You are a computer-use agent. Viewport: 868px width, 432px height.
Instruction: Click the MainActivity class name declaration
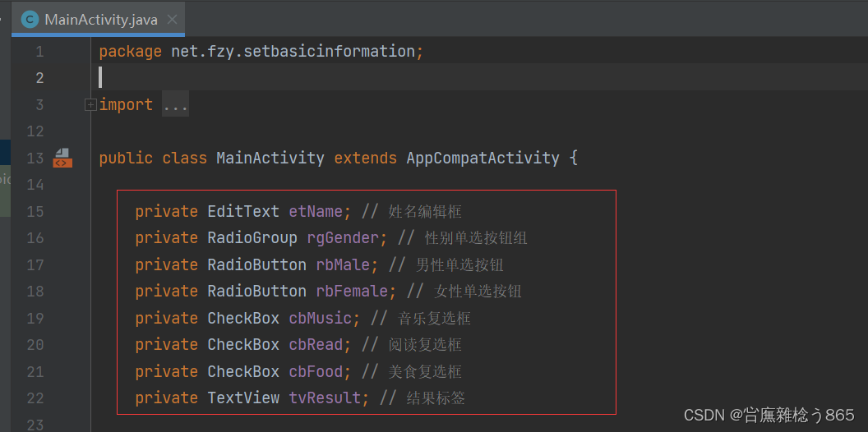pyautogui.click(x=270, y=159)
